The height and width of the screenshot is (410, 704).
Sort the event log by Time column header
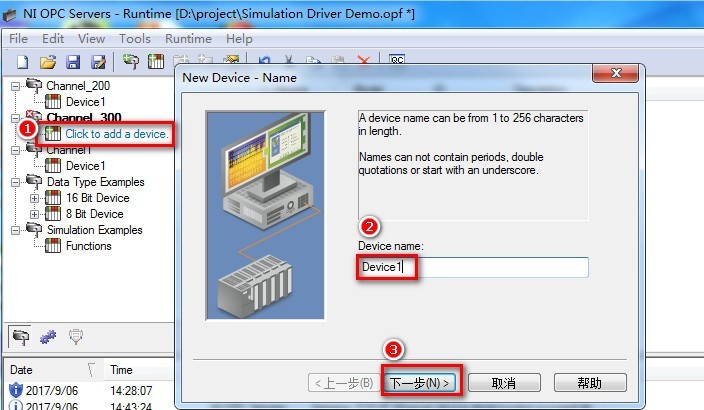(x=138, y=370)
